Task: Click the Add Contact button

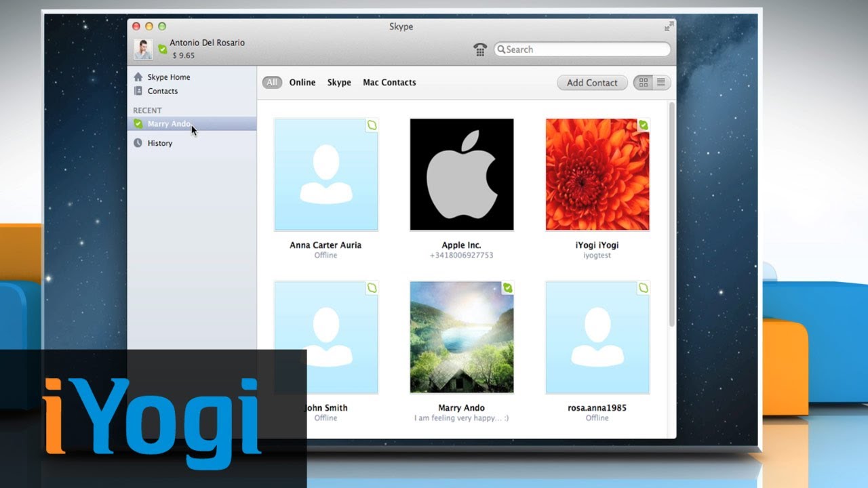Action: coord(592,83)
